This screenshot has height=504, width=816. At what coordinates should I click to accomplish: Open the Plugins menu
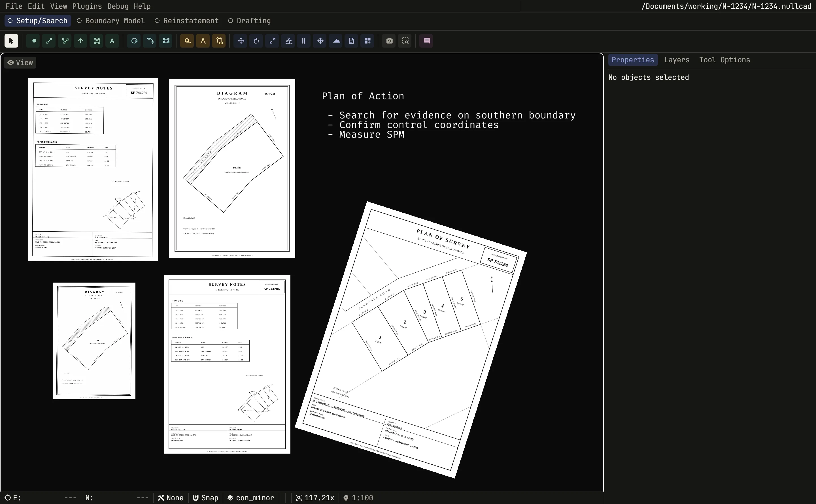pyautogui.click(x=87, y=6)
